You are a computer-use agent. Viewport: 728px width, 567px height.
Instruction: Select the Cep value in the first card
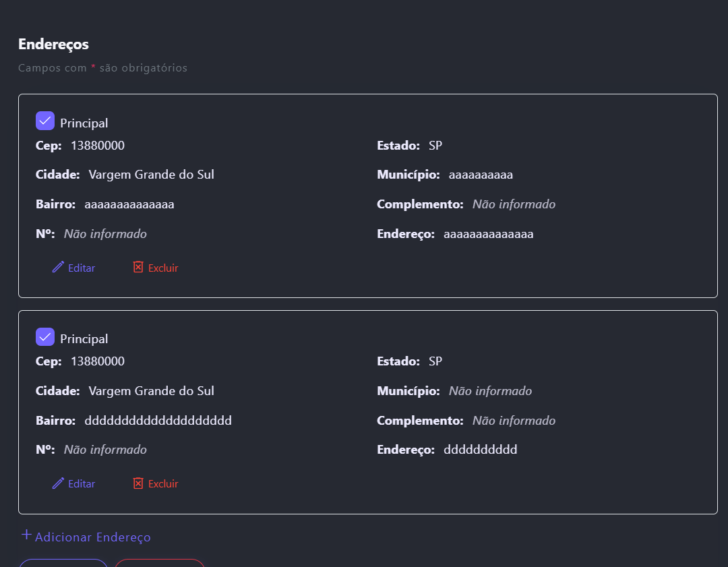tap(98, 146)
